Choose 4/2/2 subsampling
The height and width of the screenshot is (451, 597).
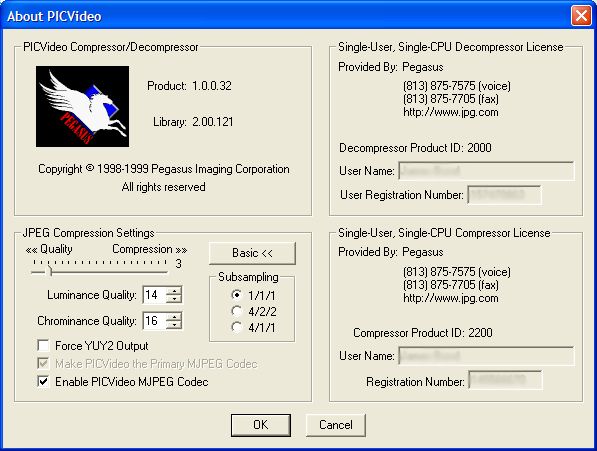[x=236, y=311]
